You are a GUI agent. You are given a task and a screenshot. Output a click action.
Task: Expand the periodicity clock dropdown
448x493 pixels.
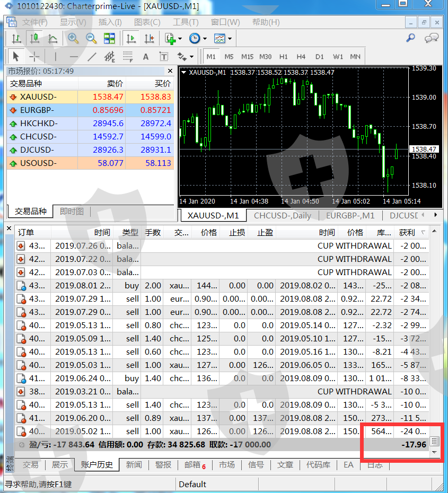(x=204, y=39)
